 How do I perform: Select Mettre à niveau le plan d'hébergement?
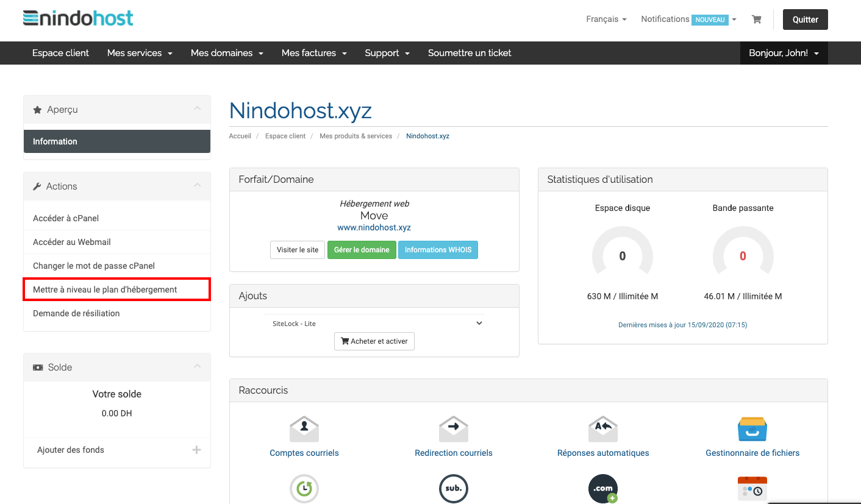pyautogui.click(x=117, y=289)
